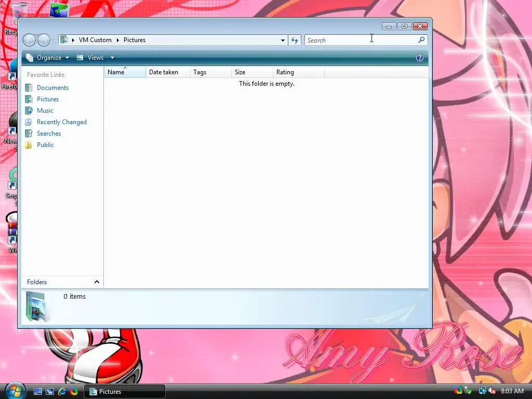Click the muted volume tray icon
Viewport: 532px width, 399px height.
(492, 391)
